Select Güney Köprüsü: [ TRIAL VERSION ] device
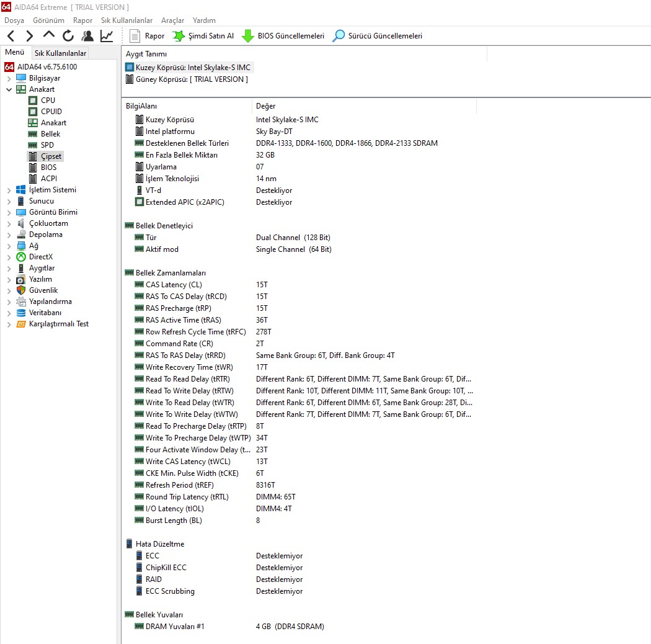 (187, 79)
